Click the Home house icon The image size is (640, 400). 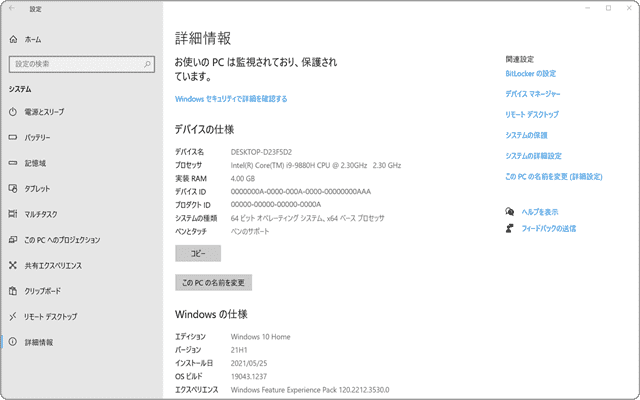coord(13,39)
